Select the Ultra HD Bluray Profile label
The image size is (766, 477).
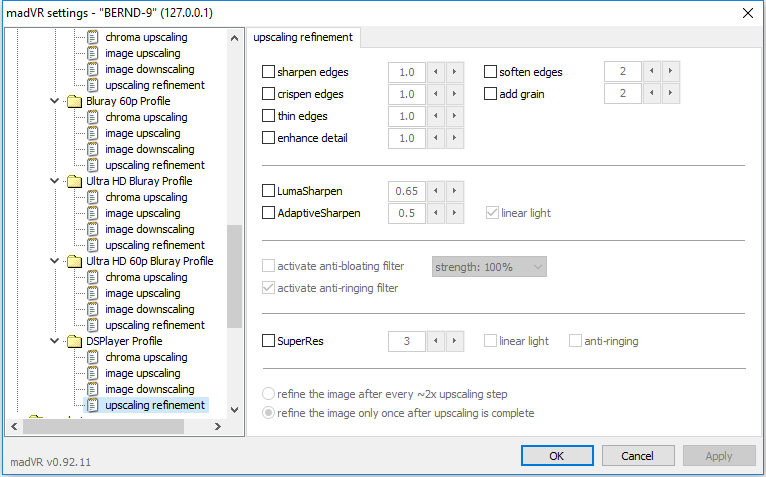pos(139,181)
